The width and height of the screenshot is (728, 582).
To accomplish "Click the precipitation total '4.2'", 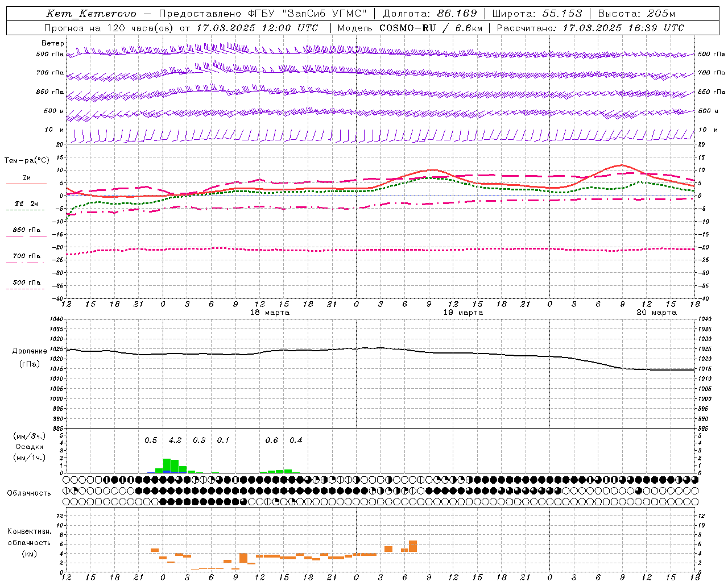I will (x=175, y=440).
